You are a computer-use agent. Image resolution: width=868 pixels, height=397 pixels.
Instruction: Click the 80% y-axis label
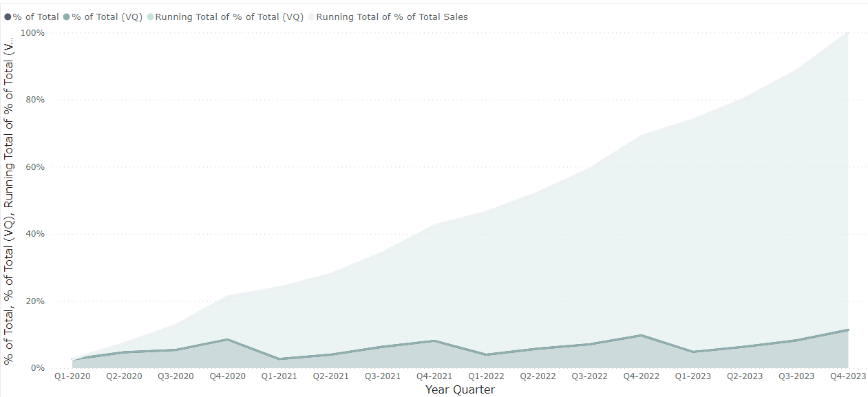point(36,100)
